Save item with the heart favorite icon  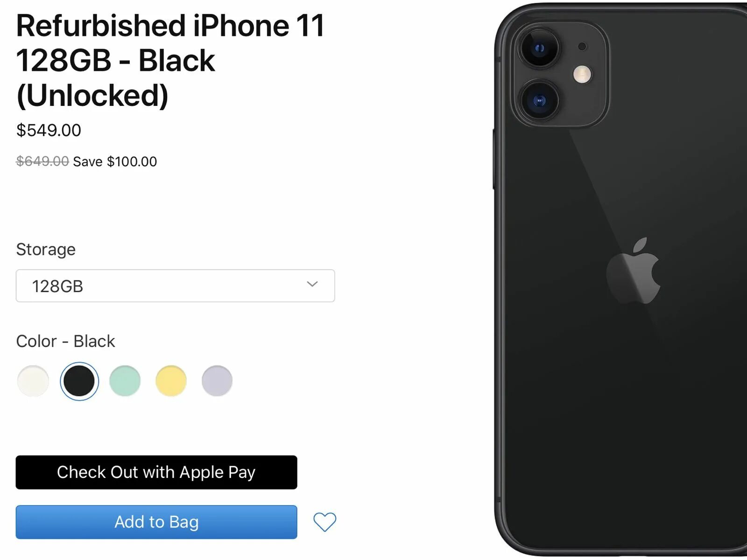point(324,522)
